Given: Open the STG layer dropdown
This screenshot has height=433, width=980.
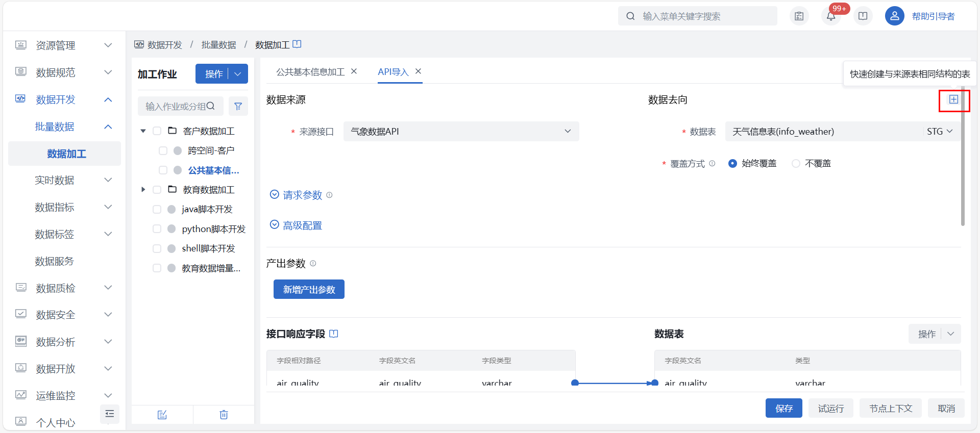Looking at the screenshot, I should 939,131.
